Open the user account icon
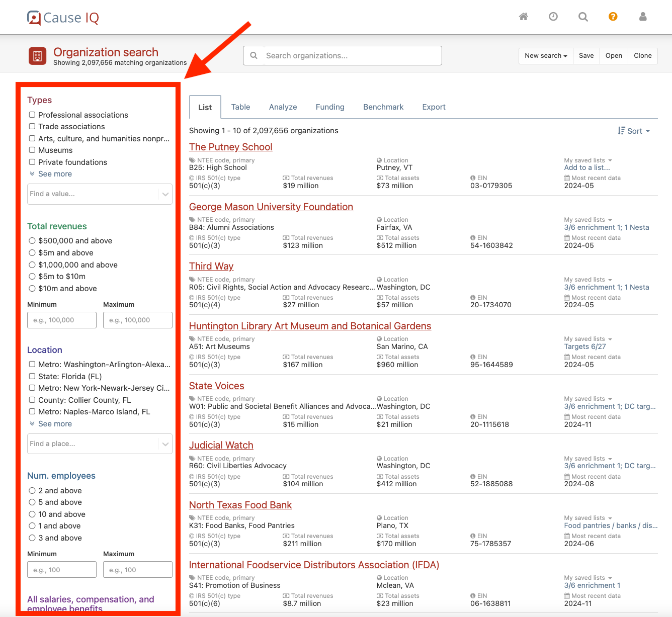The width and height of the screenshot is (672, 617). coord(643,17)
